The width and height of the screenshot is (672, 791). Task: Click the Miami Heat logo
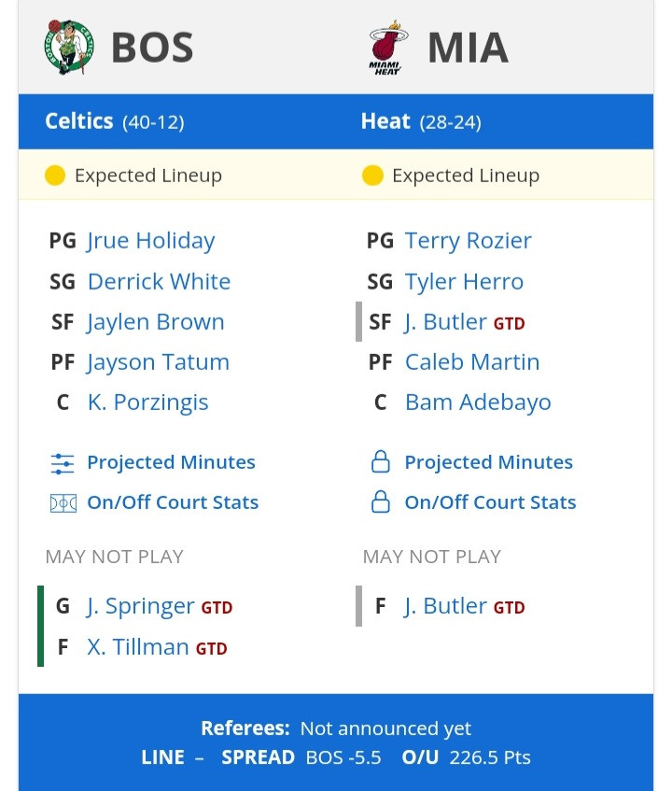(388, 48)
